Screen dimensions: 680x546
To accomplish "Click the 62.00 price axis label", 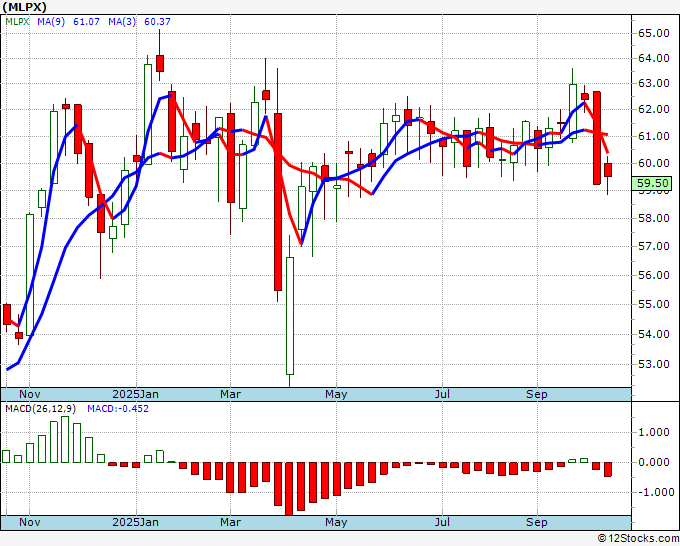I will [653, 109].
